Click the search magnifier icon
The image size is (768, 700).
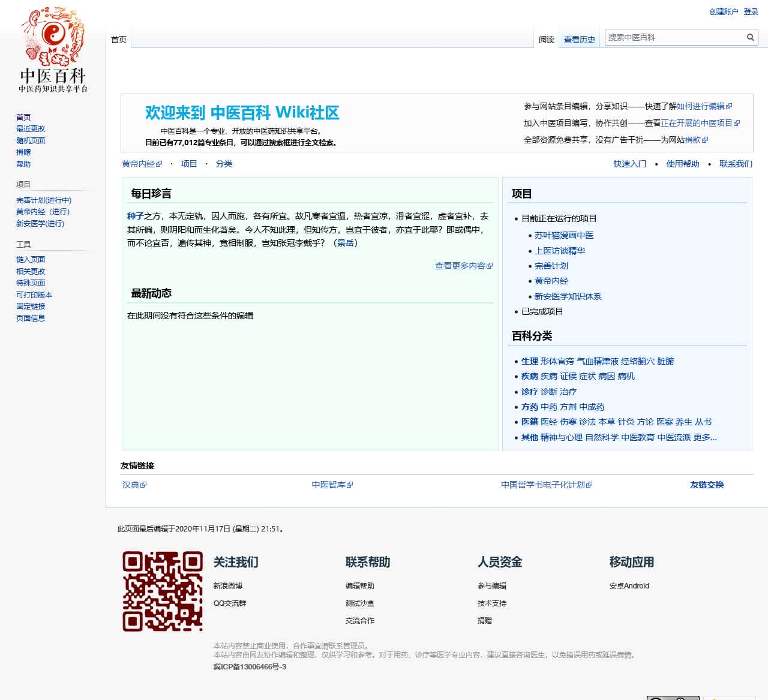pyautogui.click(x=750, y=37)
